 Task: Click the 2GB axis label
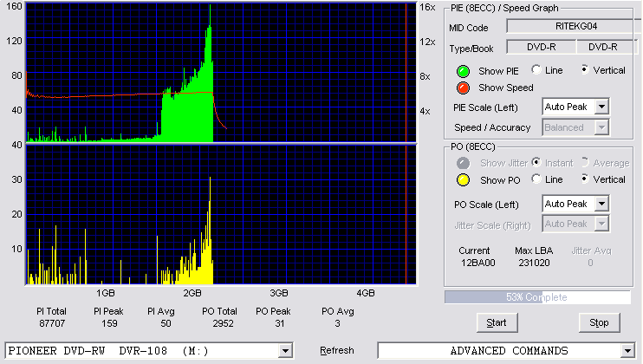192,293
